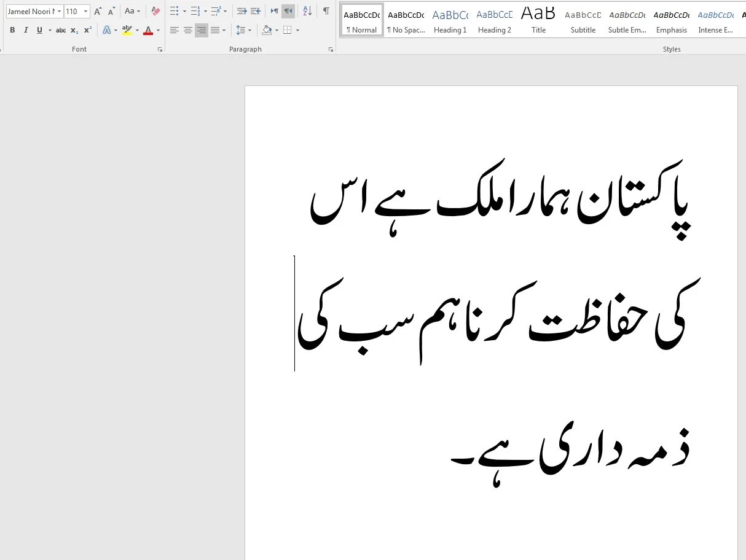Apply subscript formatting

pos(73,29)
